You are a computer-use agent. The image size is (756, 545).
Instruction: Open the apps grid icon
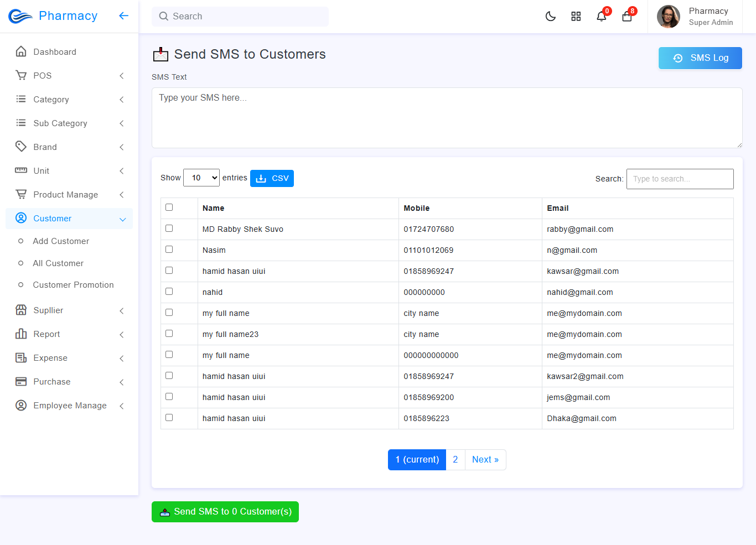[576, 17]
